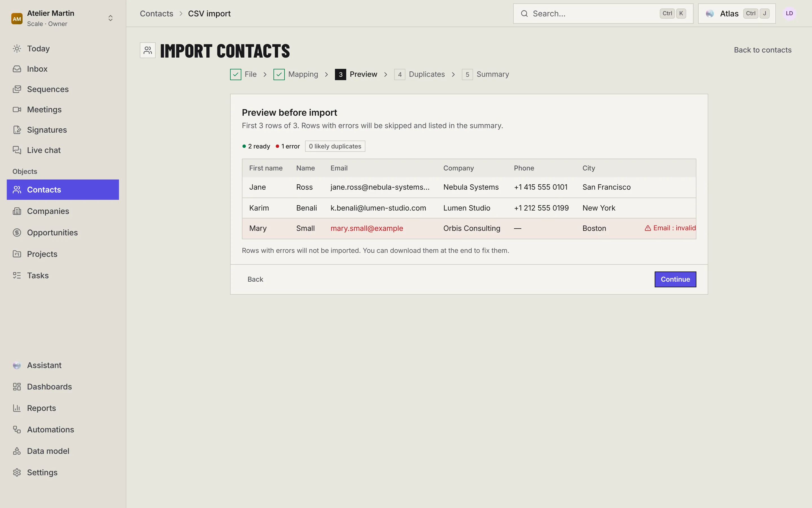Open Today via its sun icon
Image resolution: width=812 pixels, height=508 pixels.
pyautogui.click(x=17, y=49)
